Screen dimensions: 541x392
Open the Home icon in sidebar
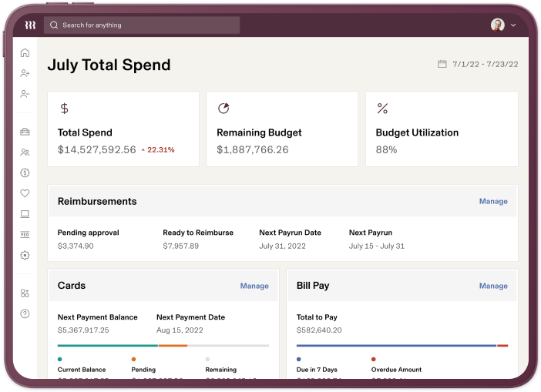coord(25,52)
